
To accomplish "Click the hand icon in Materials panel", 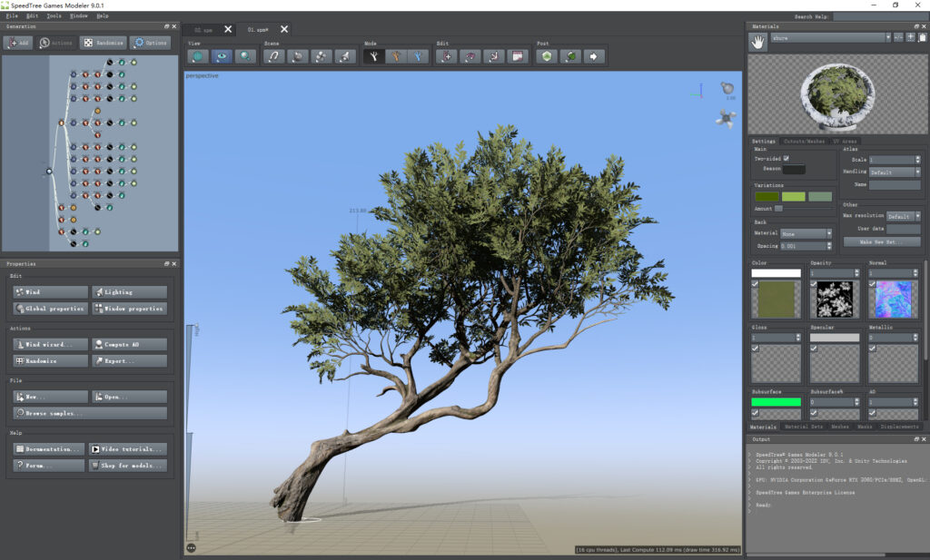I will 757,41.
